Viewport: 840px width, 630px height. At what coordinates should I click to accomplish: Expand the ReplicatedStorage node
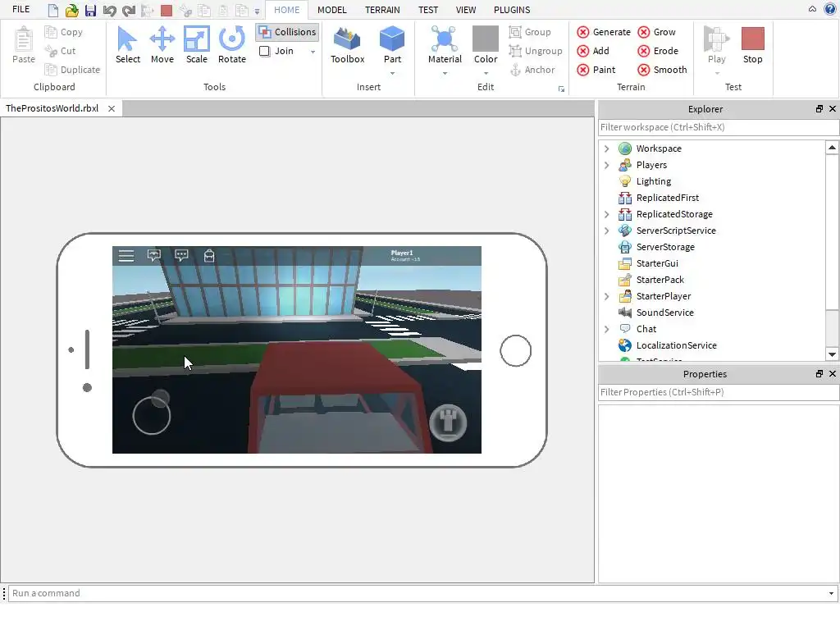coord(606,214)
